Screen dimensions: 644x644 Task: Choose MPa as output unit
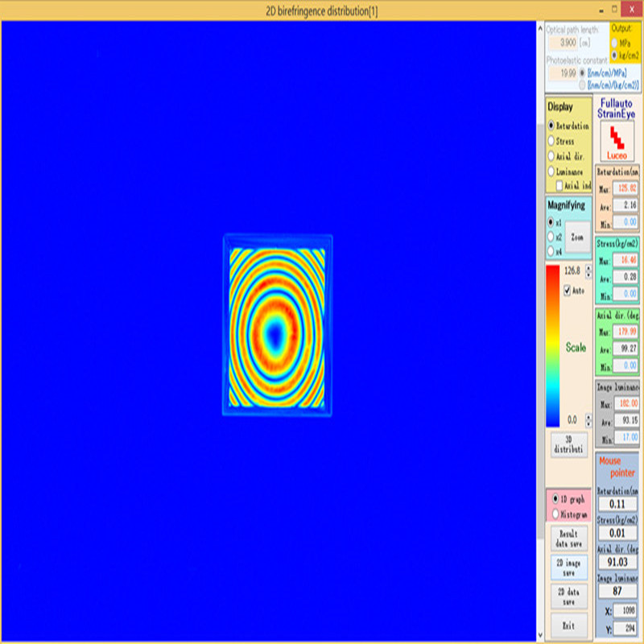coord(616,42)
